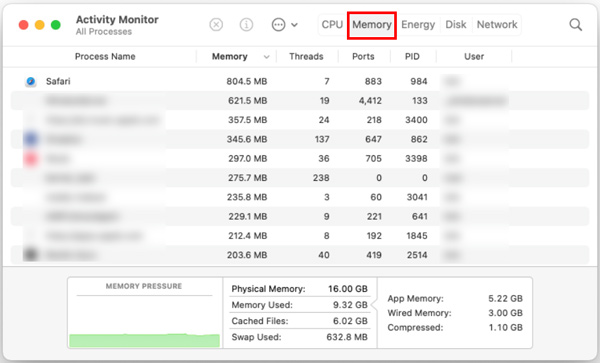This screenshot has height=363, width=600.
Task: Sort by PID column header
Action: (412, 57)
